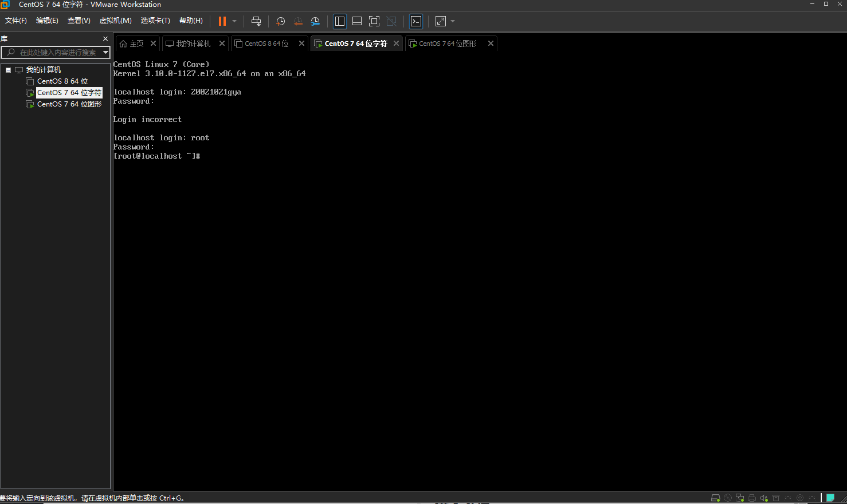Click the disabled Unity mode icon
The image size is (847, 504).
pos(391,21)
